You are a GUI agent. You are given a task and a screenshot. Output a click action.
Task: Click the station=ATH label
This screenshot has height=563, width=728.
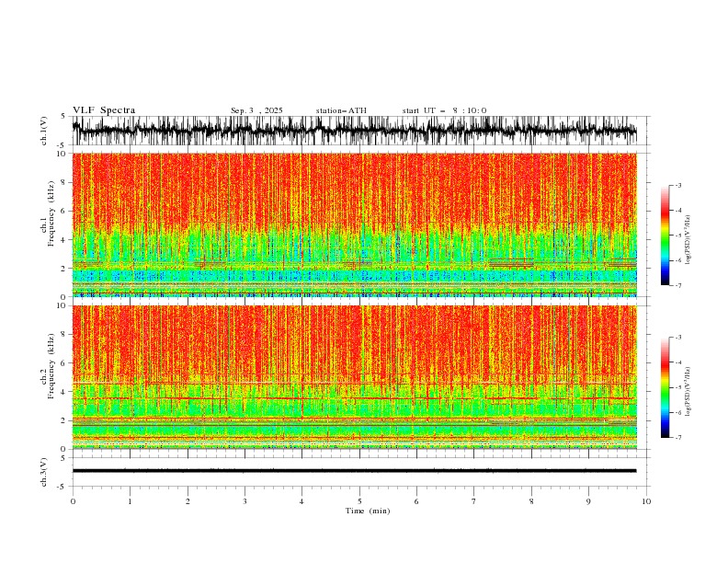click(341, 110)
